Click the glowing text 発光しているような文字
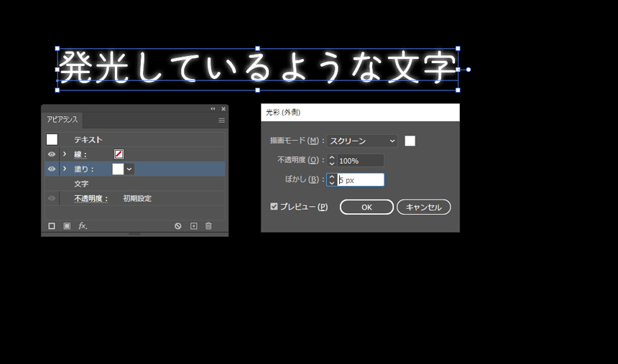Image resolution: width=618 pixels, height=364 pixels. click(258, 67)
